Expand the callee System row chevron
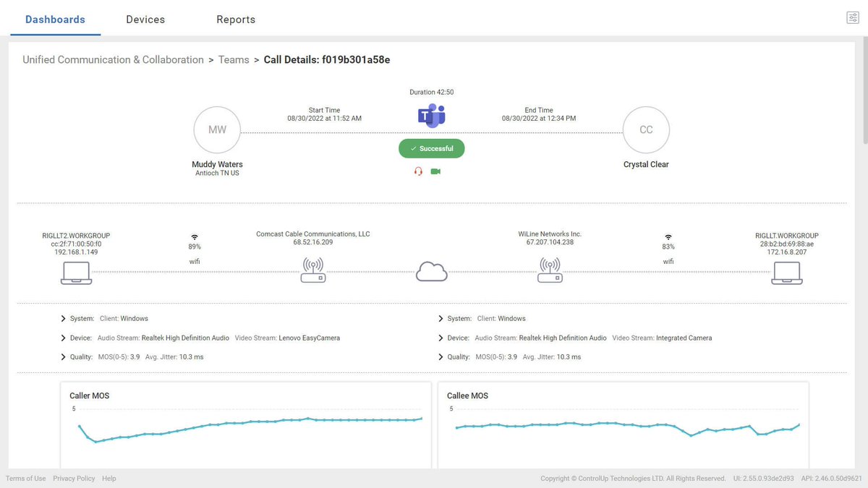This screenshot has width=868, height=488. click(441, 318)
